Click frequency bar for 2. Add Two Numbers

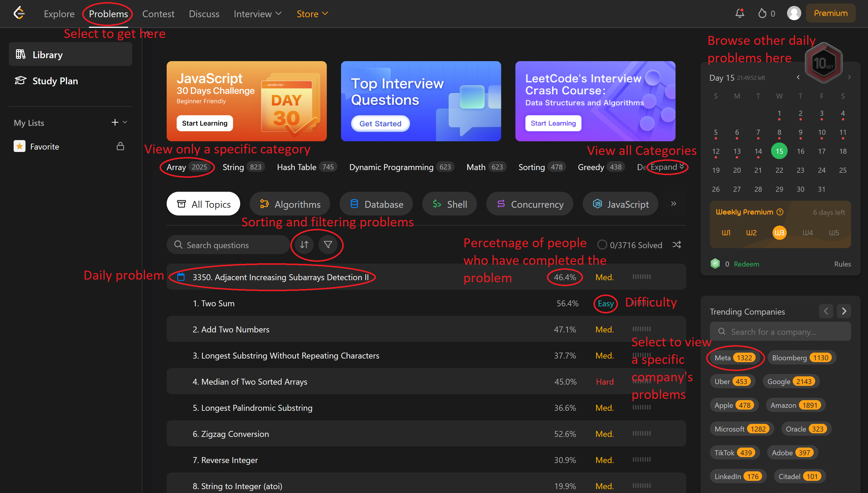click(x=641, y=329)
